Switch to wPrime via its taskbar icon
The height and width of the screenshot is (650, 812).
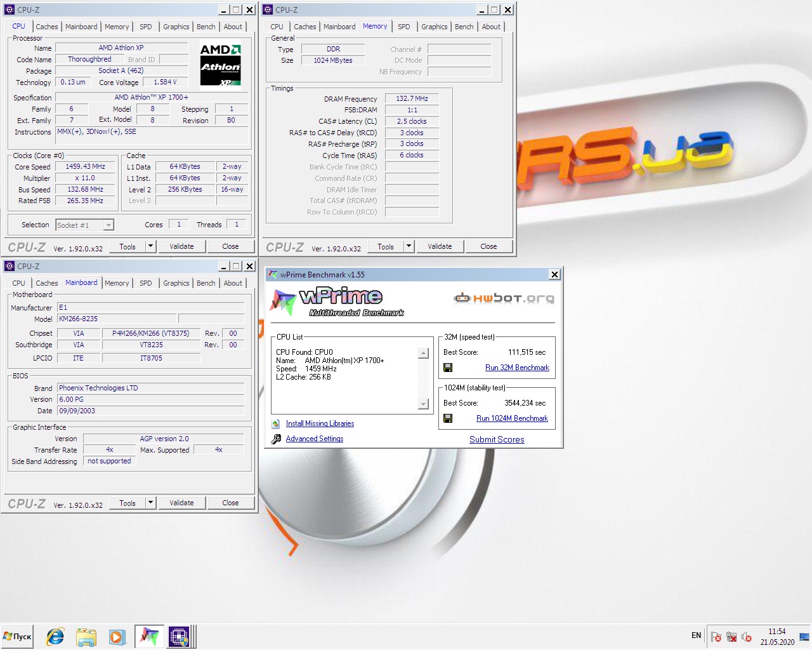[149, 637]
